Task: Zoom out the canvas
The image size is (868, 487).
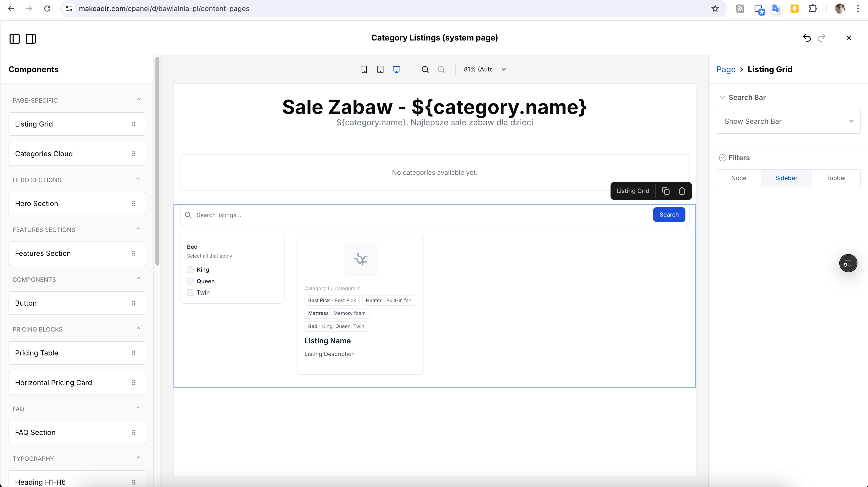Action: tap(425, 69)
